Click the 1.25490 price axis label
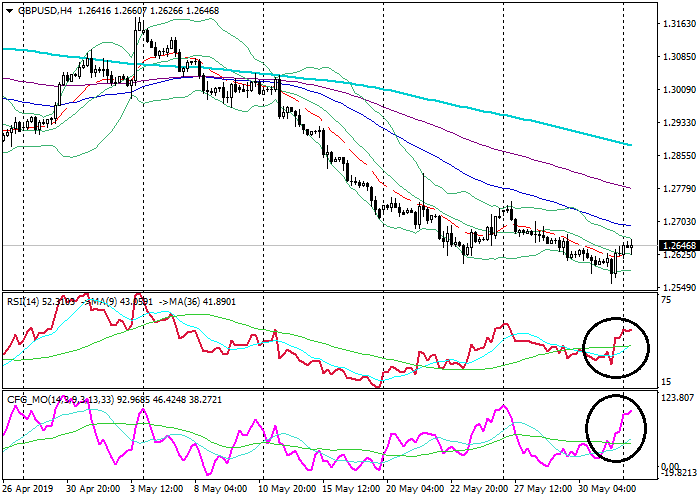 pos(678,288)
